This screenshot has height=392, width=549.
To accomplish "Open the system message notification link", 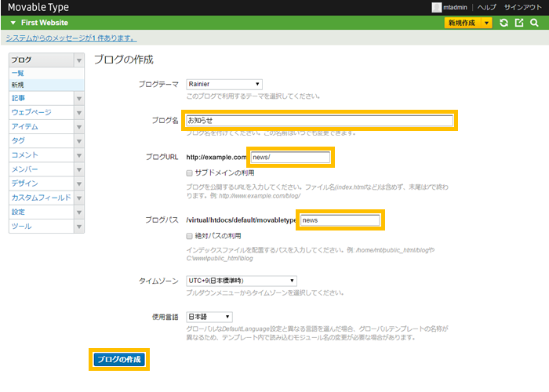I will 71,38.
